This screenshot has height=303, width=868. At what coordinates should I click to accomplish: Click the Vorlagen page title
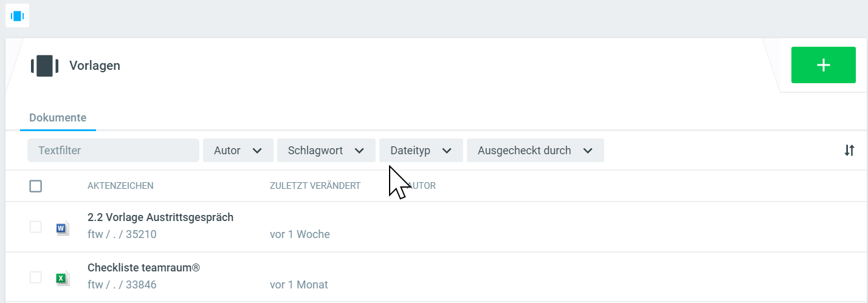click(95, 66)
